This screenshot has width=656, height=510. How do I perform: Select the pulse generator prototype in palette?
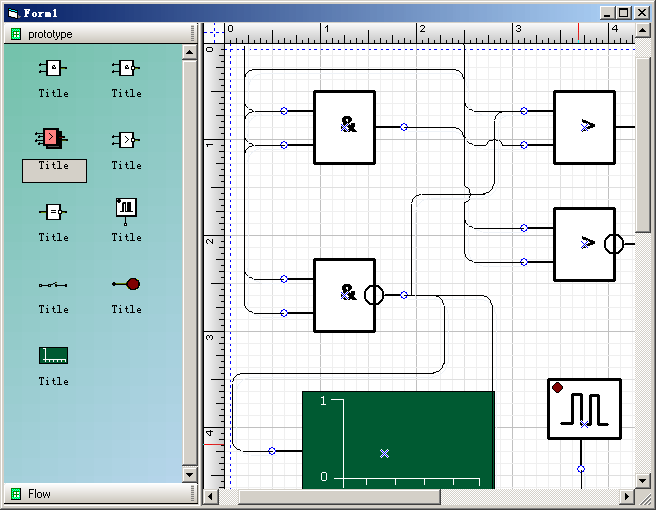click(126, 209)
